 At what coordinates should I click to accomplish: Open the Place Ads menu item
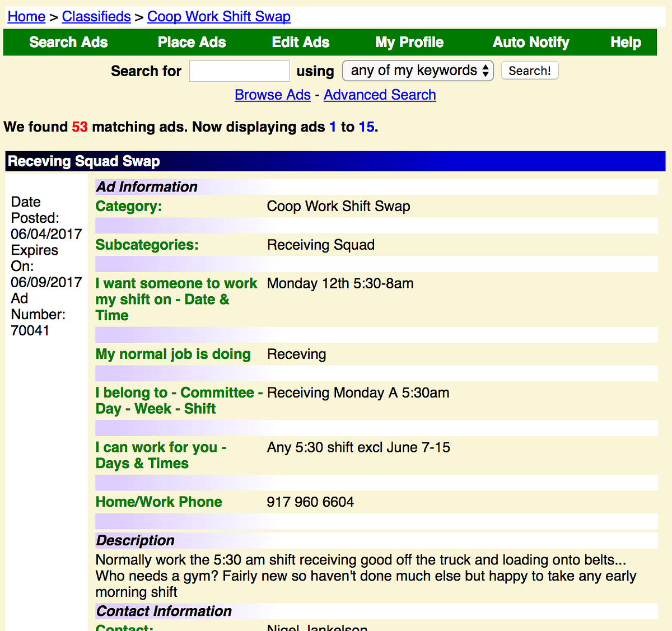click(192, 42)
